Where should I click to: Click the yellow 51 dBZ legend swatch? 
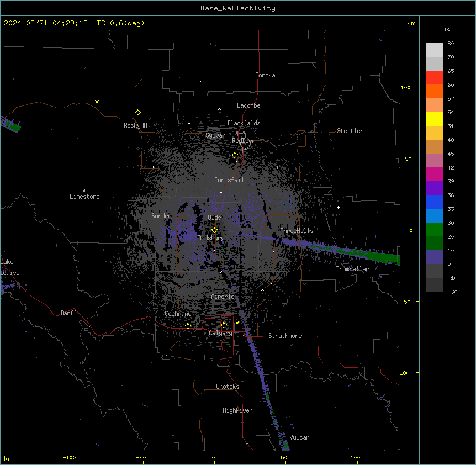(434, 119)
